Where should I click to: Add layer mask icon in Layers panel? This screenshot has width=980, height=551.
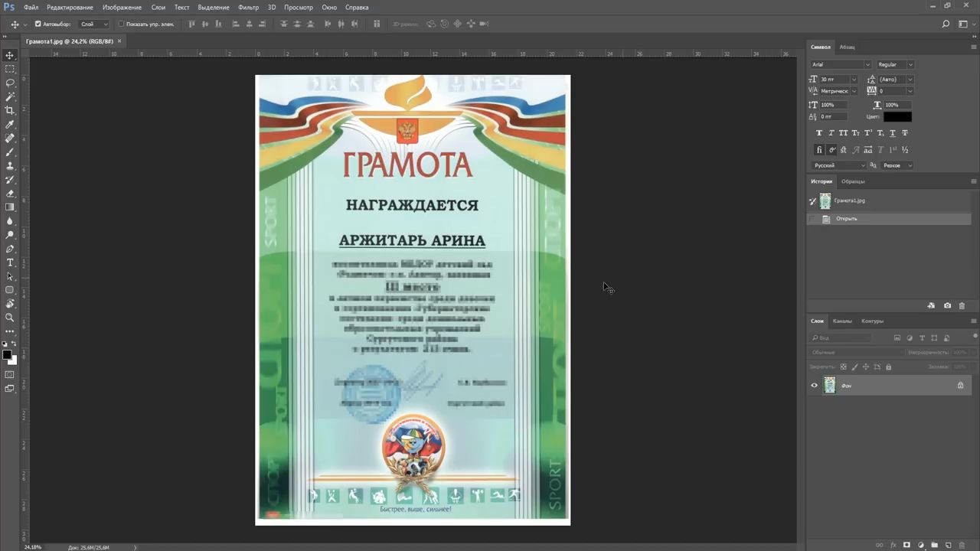[x=906, y=545]
